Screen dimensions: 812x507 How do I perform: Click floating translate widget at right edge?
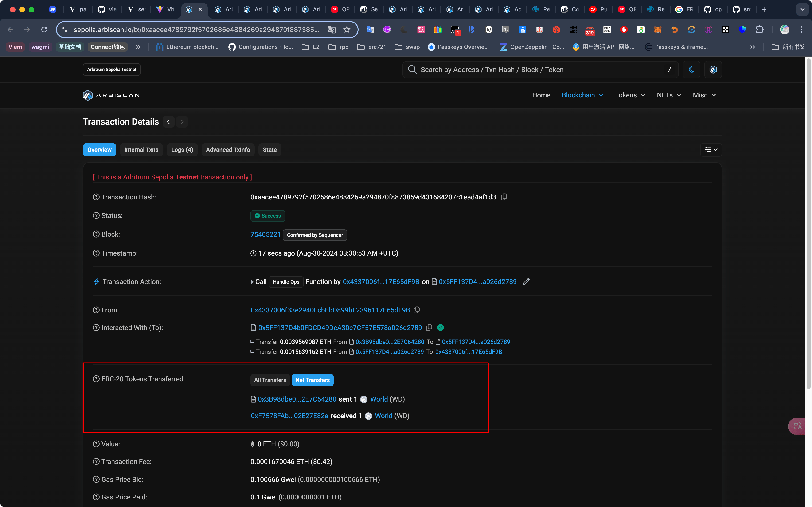pyautogui.click(x=797, y=426)
